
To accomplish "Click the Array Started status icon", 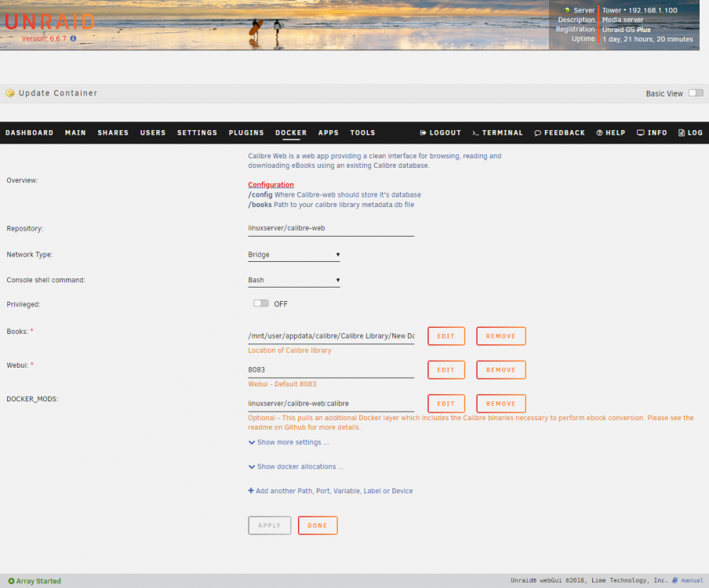I will [x=11, y=581].
